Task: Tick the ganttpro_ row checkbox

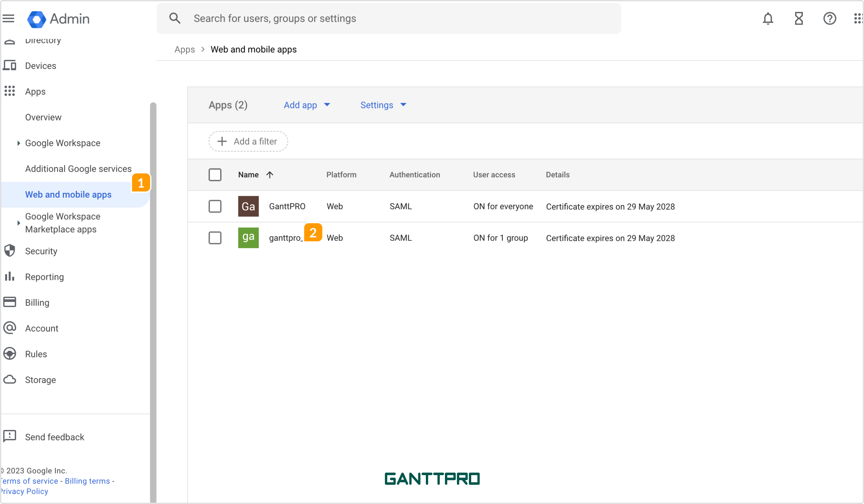Action: tap(215, 237)
